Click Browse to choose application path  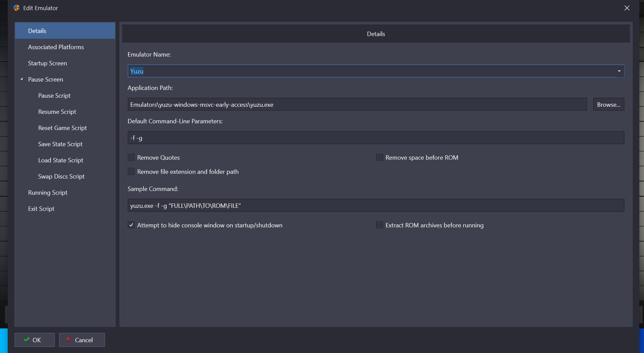coord(608,104)
